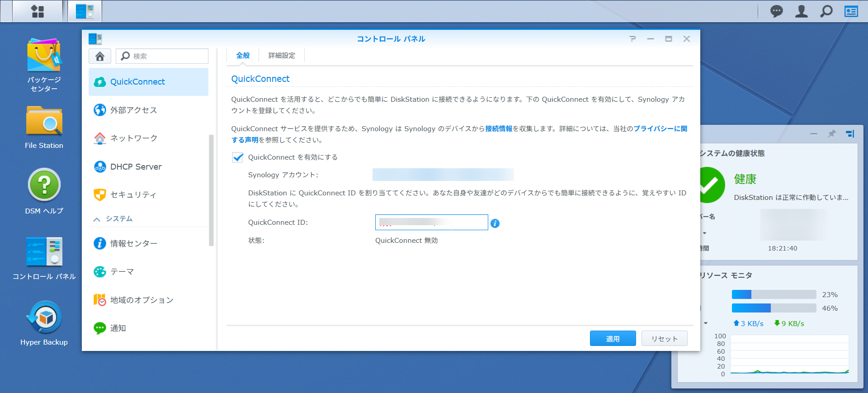The width and height of the screenshot is (868, 393).
Task: Collapse the システム section
Action: (x=96, y=219)
